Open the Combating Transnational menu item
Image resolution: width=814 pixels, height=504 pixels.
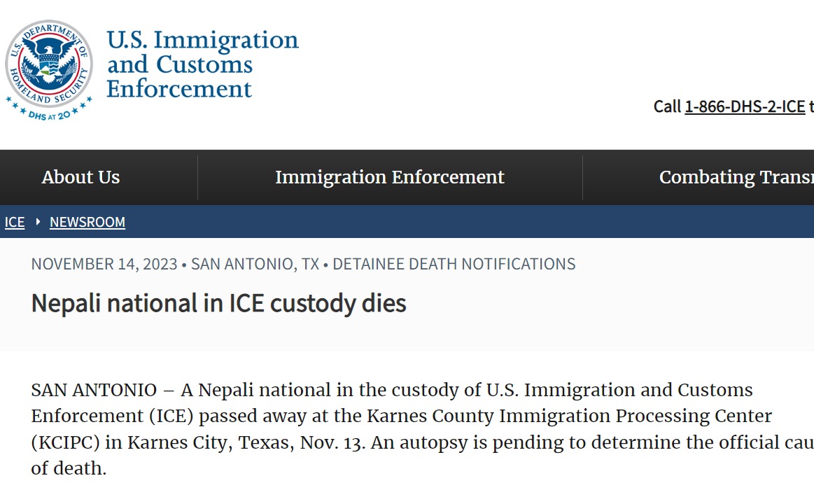coord(736,177)
